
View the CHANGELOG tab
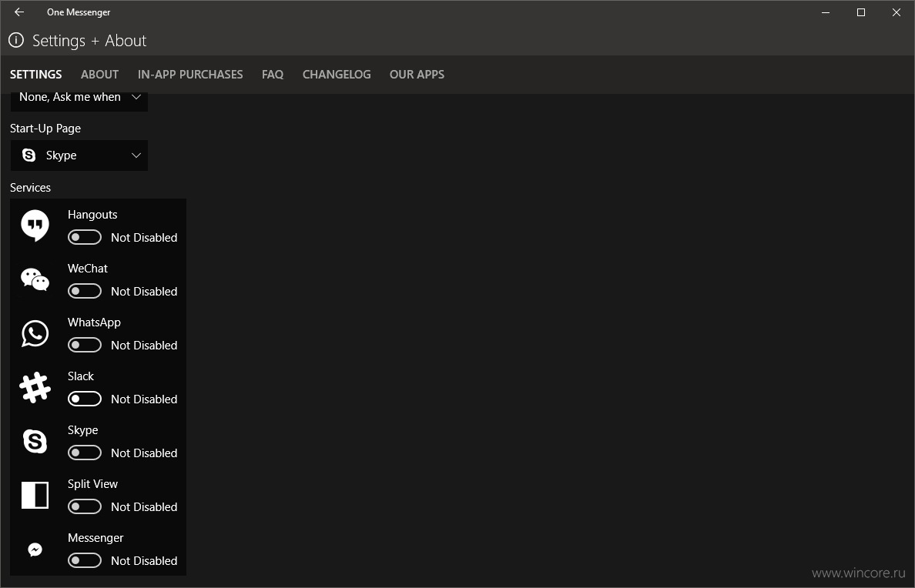(337, 74)
